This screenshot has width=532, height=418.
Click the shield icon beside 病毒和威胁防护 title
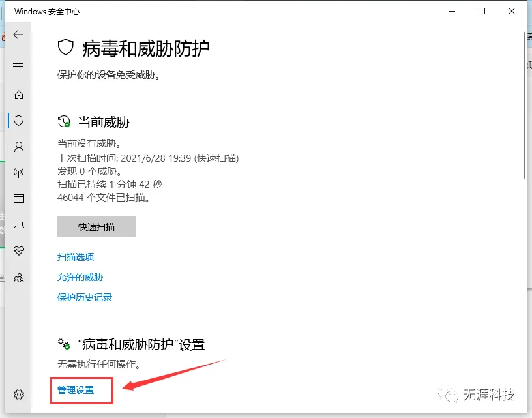[x=65, y=48]
